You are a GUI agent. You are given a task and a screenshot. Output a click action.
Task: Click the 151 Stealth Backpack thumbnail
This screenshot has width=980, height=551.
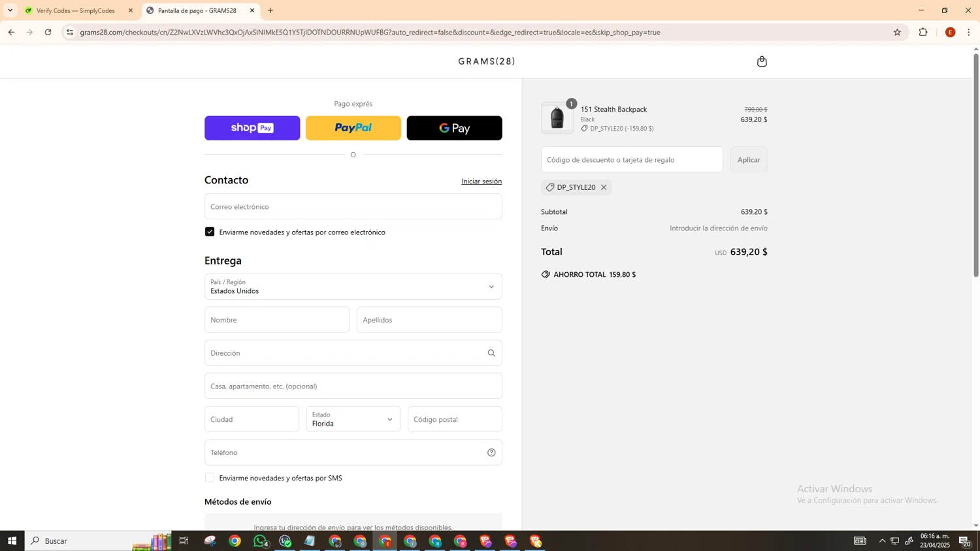[x=557, y=118]
